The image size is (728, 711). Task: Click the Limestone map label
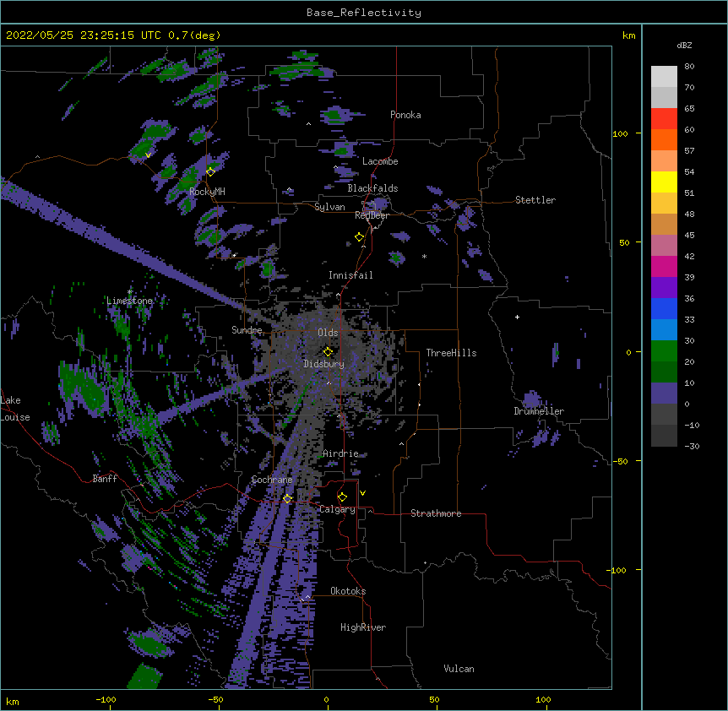point(129,301)
